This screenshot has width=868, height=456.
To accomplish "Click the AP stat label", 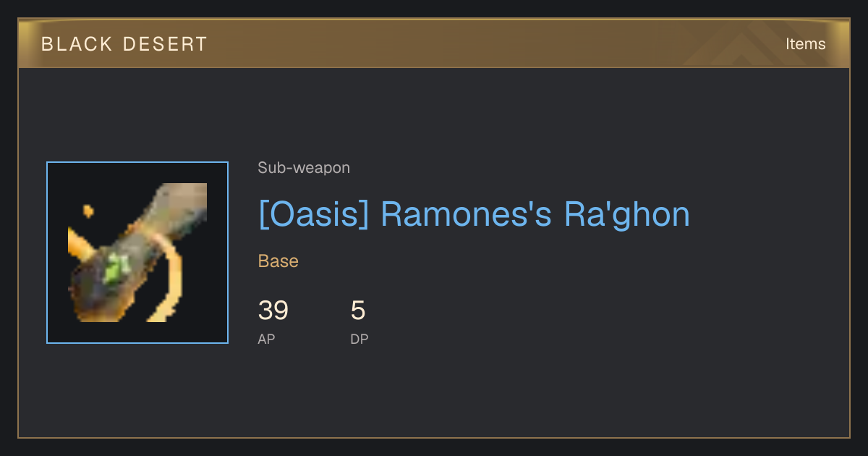I will pyautogui.click(x=266, y=339).
